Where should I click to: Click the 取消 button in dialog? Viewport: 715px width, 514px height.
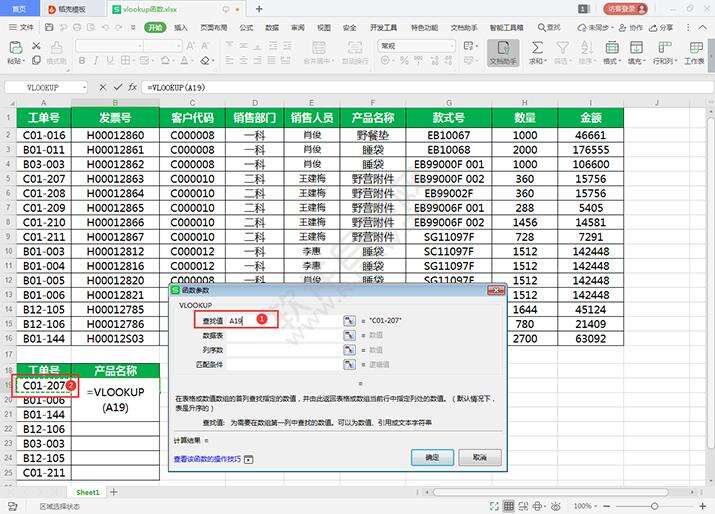[479, 457]
